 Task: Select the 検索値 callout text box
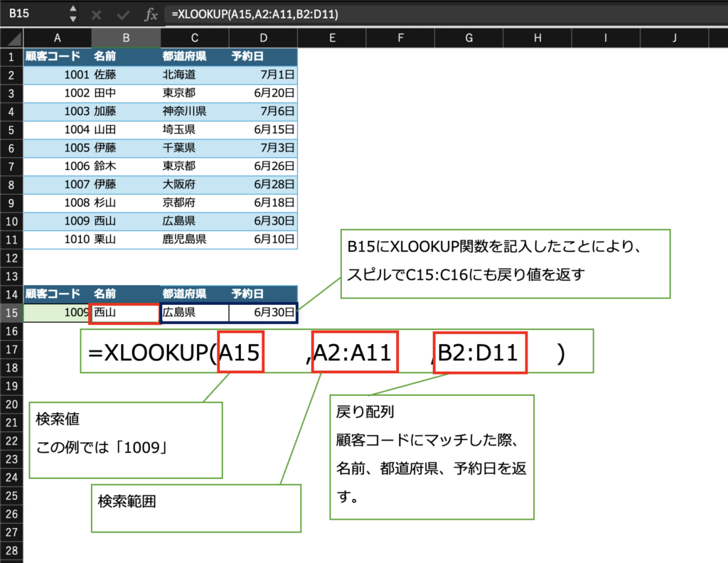tap(126, 440)
